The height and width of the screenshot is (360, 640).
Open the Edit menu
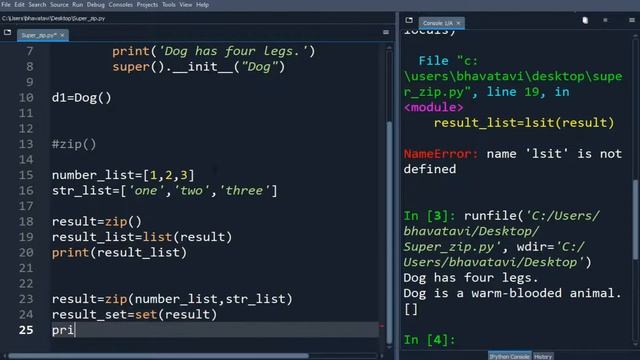19,4
